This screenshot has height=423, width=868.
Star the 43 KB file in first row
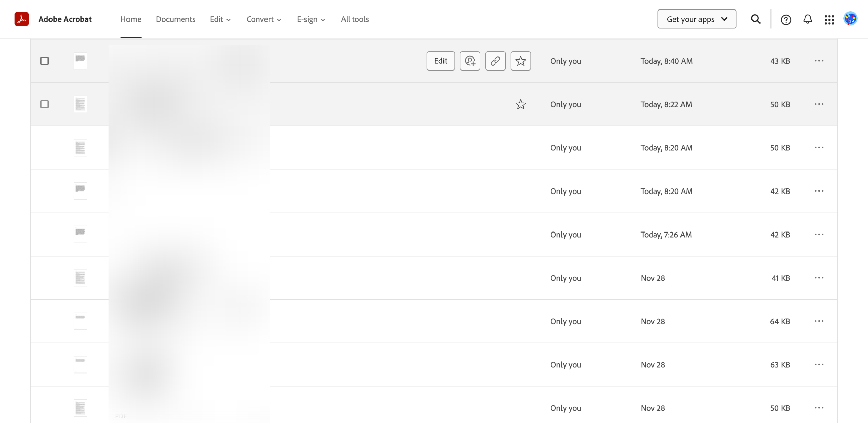pos(520,61)
